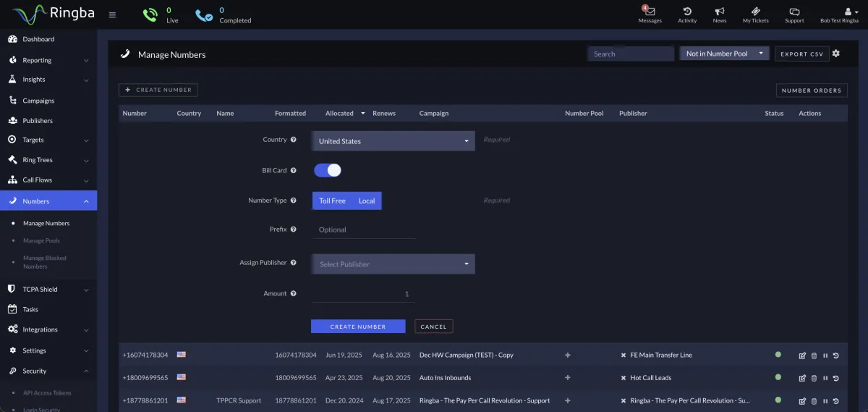Collapse the sidebar with the hamburger icon
The image size is (868, 412).
[112, 14]
